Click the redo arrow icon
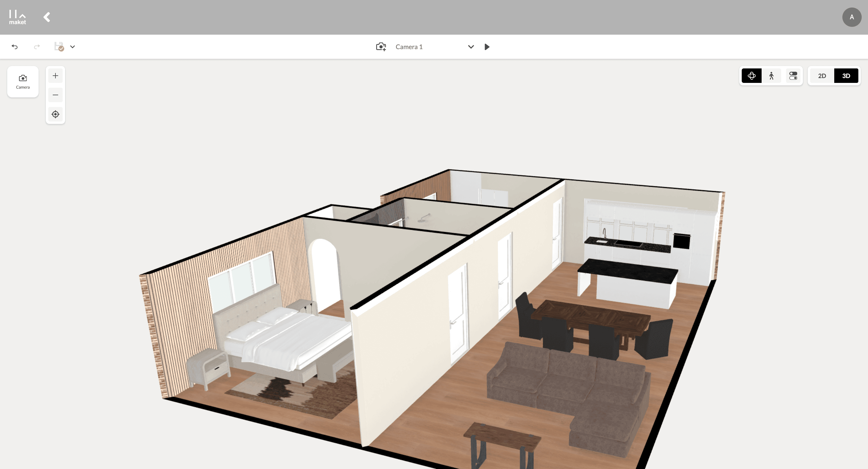This screenshot has width=868, height=469. click(x=37, y=47)
